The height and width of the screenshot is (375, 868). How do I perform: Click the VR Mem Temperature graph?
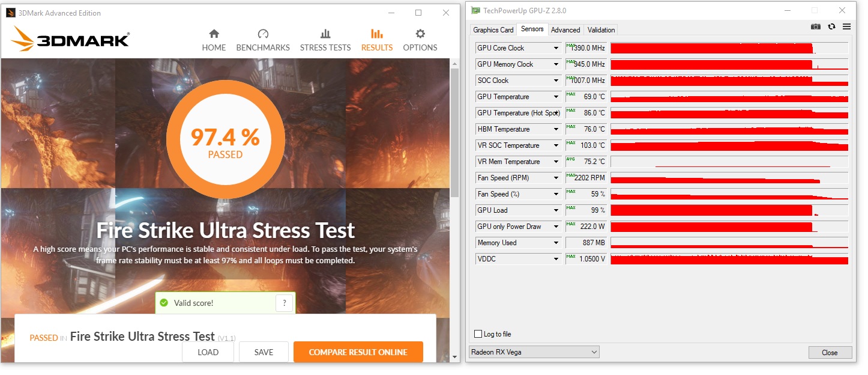729,162
